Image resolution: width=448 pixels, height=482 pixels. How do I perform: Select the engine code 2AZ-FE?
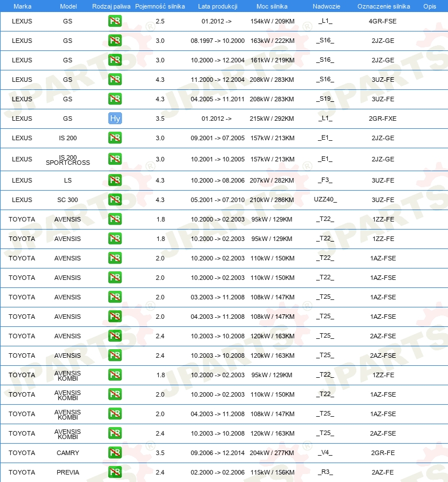tap(383, 472)
